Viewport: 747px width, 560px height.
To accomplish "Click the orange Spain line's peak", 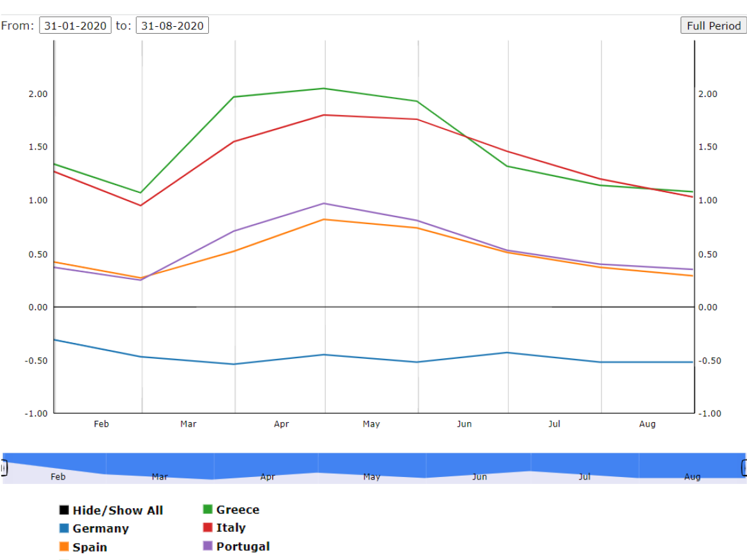I will (325, 220).
